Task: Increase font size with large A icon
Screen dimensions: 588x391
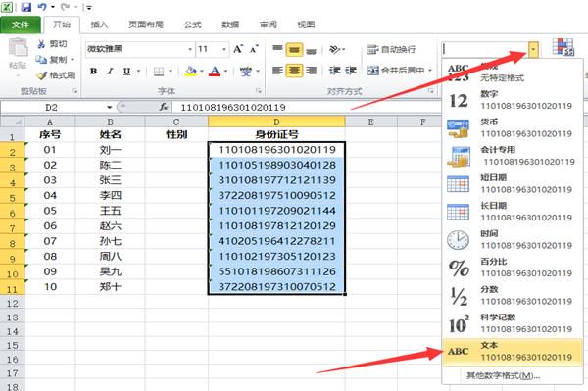Action: [x=238, y=49]
